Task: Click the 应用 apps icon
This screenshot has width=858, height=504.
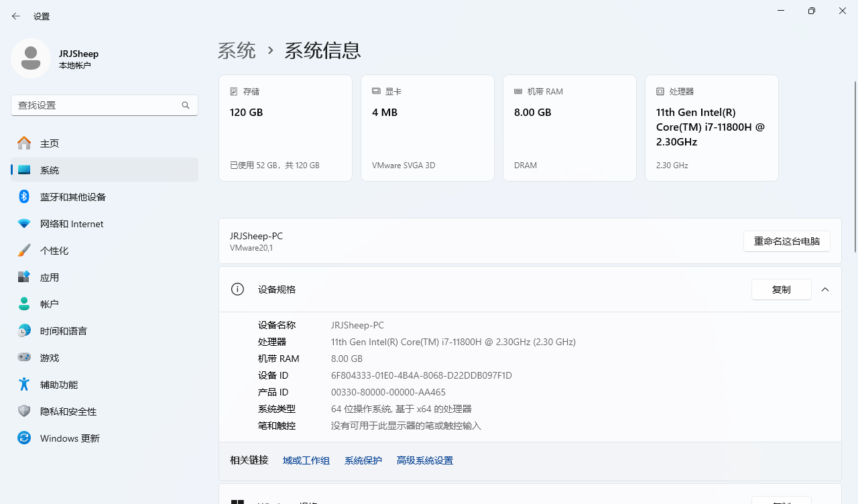Action: (x=24, y=277)
